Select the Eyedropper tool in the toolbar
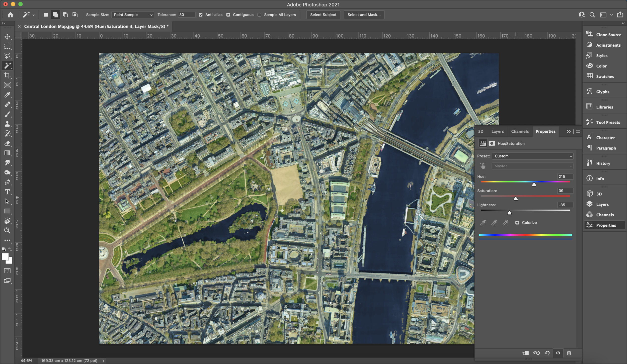Viewport: 627px width, 364px height. tap(7, 95)
